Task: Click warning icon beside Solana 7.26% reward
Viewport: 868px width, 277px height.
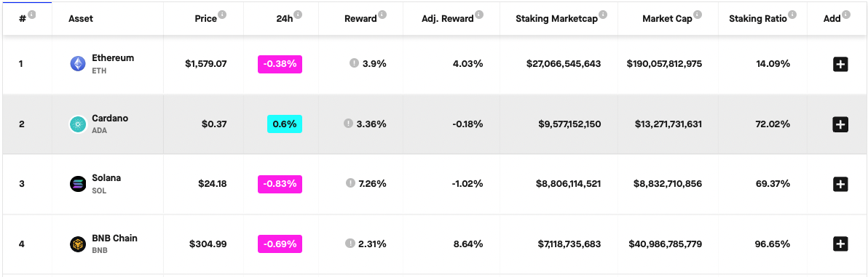Action: pos(350,182)
